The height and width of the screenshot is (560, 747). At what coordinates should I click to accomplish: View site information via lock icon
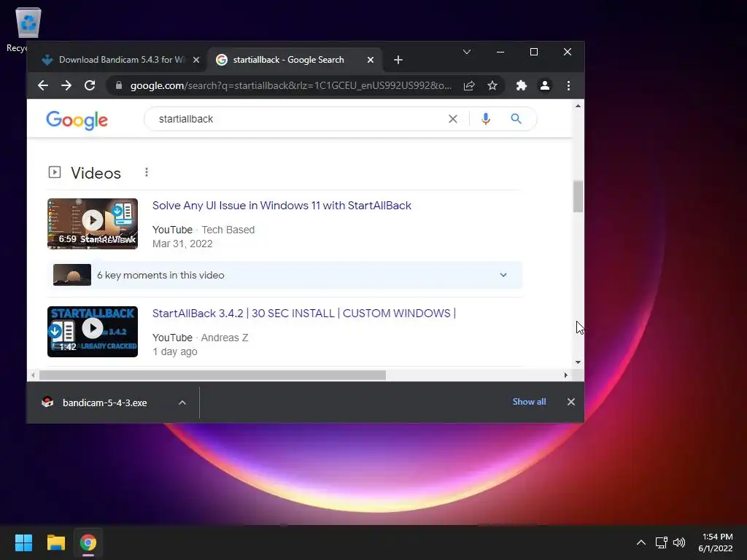(119, 86)
